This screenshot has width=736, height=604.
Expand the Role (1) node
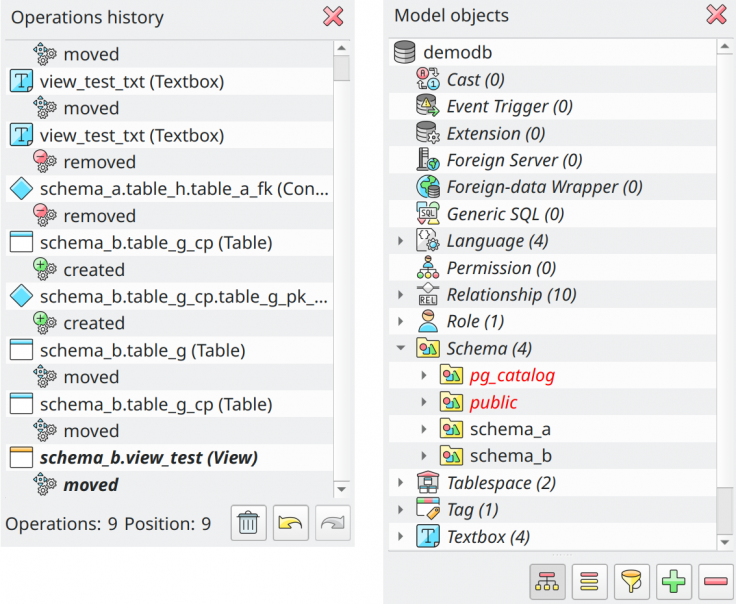click(x=400, y=321)
